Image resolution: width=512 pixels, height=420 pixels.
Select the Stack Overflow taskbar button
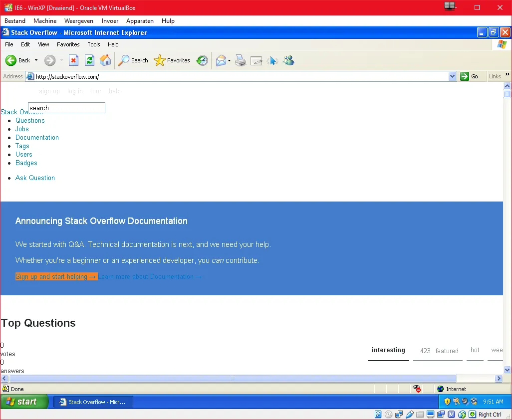pos(93,402)
